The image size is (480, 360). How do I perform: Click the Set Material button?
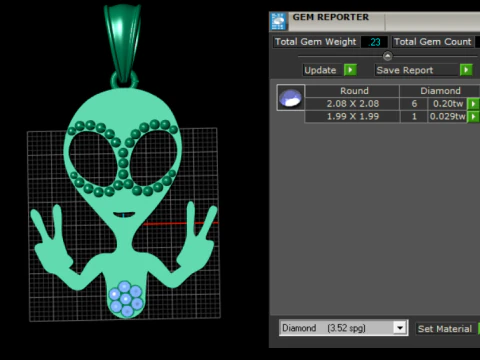click(445, 329)
